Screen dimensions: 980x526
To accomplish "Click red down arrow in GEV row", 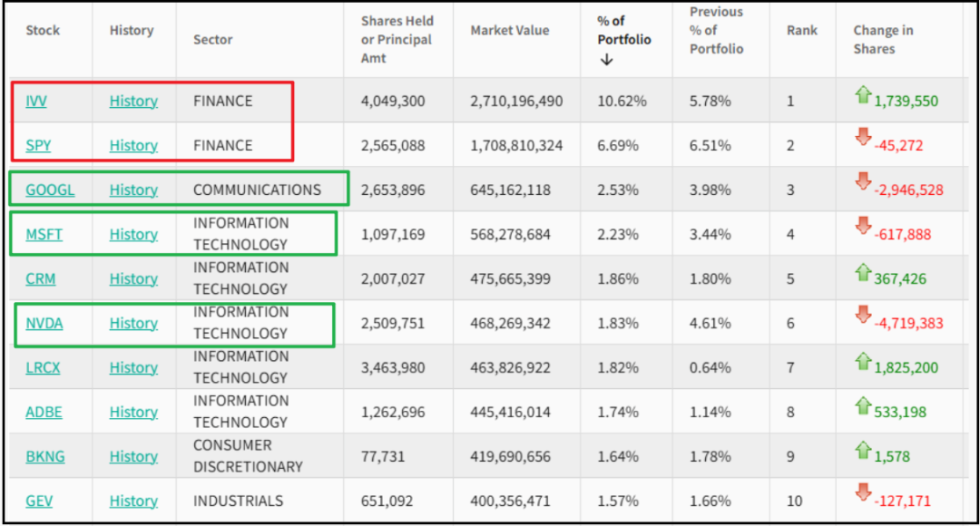I will 863,494.
